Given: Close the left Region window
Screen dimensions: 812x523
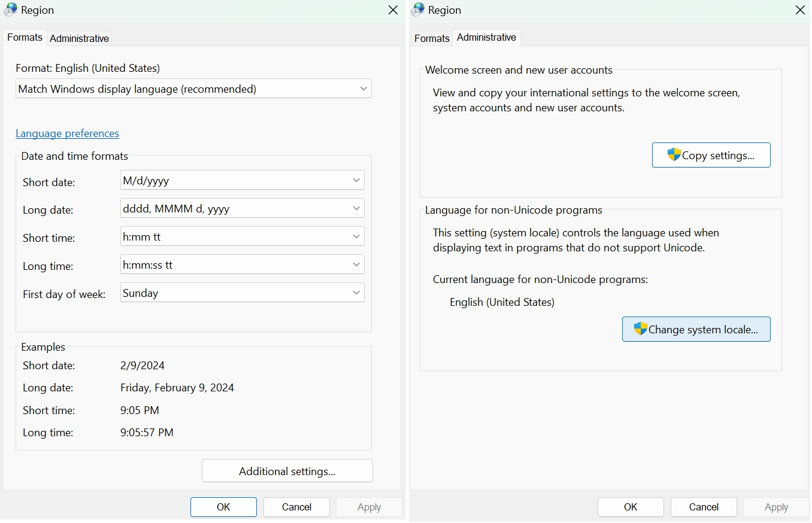Looking at the screenshot, I should click(393, 10).
